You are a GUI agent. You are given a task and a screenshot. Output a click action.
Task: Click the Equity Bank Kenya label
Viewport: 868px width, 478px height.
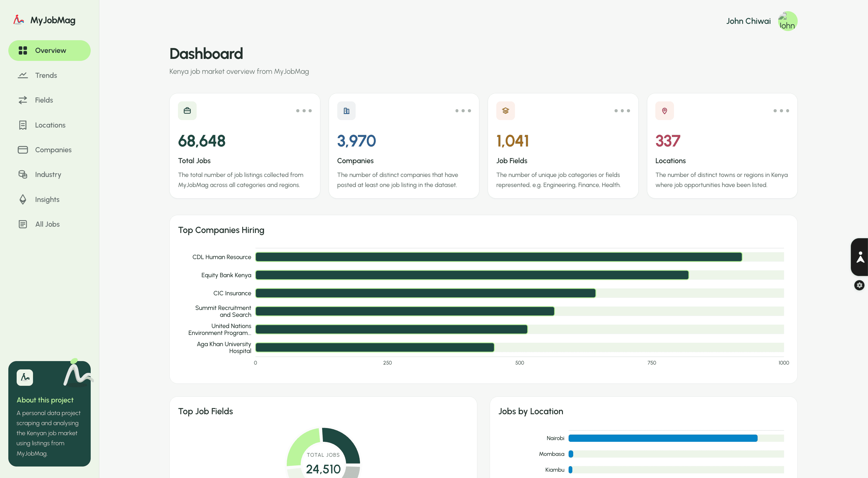click(x=226, y=275)
